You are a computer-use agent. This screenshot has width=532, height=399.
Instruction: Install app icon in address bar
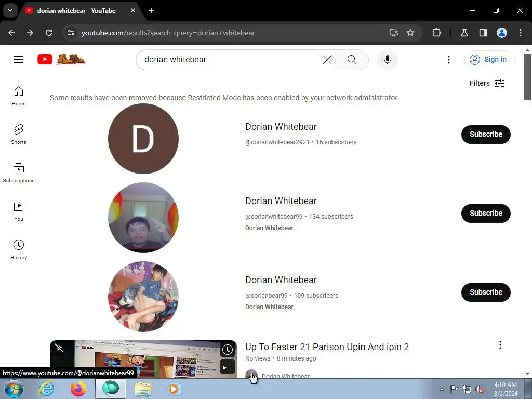click(x=394, y=33)
